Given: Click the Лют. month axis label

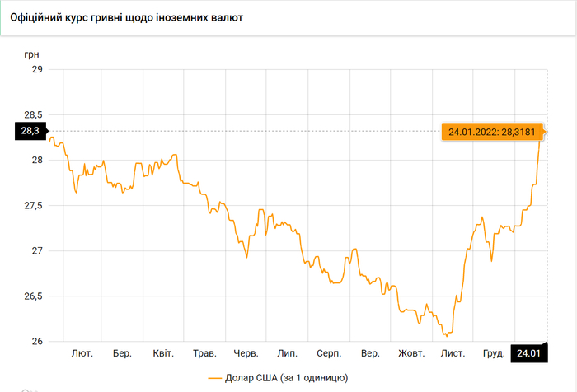Looking at the screenshot, I should 82,353.
